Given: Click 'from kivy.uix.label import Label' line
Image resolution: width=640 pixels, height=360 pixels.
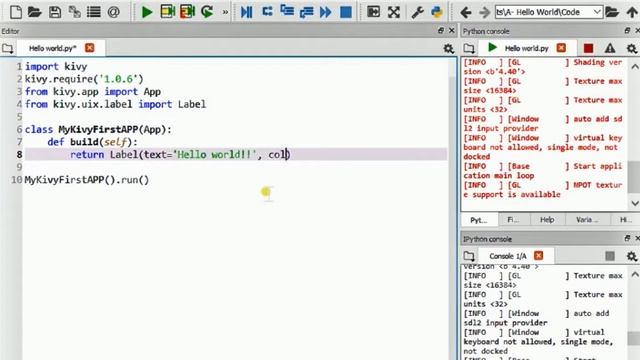Looking at the screenshot, I should (115, 104).
